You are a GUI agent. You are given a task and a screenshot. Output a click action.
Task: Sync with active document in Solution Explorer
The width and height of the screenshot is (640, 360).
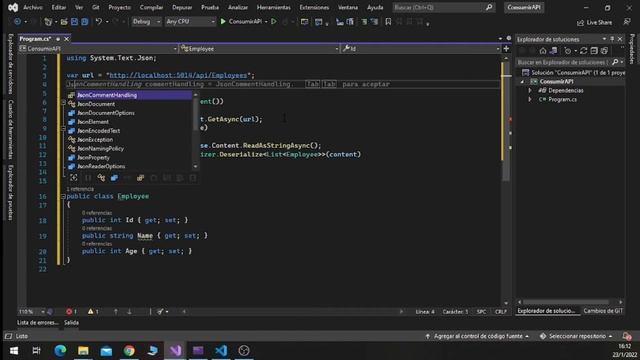click(584, 51)
